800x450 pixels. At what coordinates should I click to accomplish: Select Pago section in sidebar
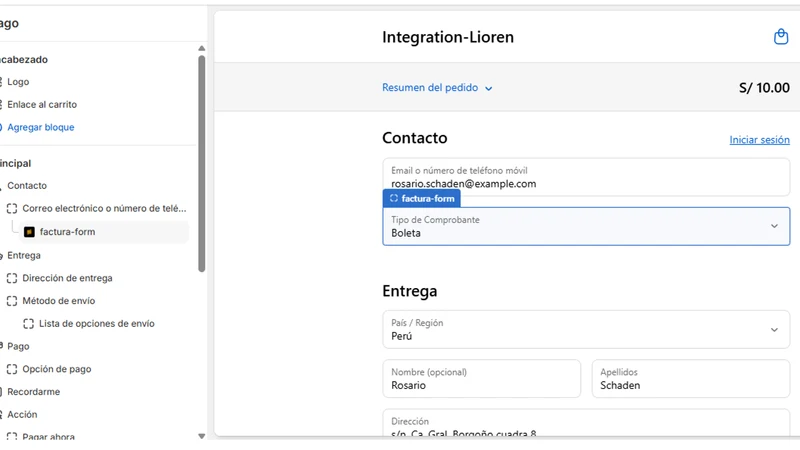pos(18,346)
